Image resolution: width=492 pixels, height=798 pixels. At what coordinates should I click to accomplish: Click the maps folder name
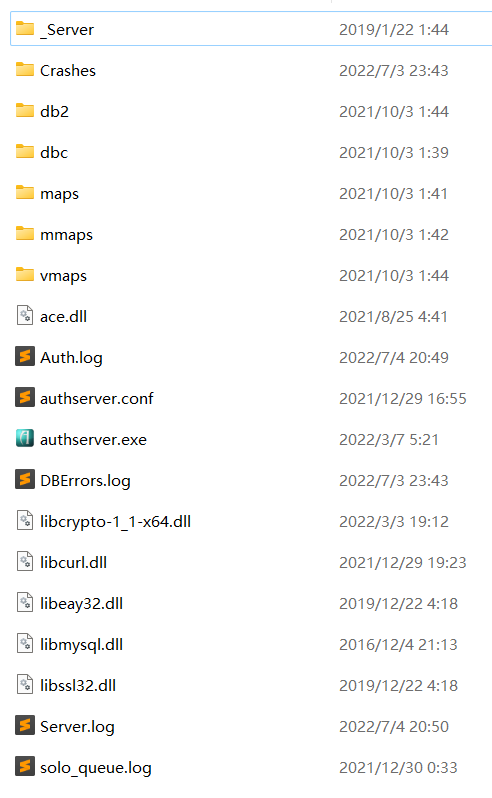click(x=60, y=194)
